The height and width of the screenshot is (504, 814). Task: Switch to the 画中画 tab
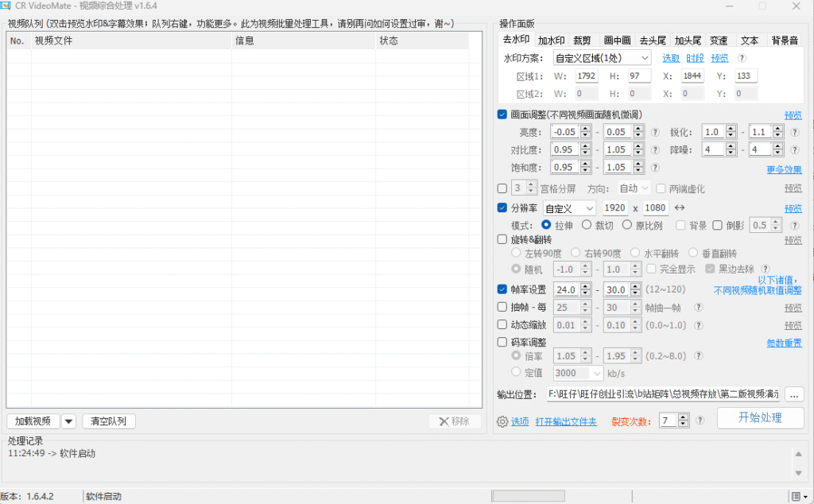(x=617, y=40)
